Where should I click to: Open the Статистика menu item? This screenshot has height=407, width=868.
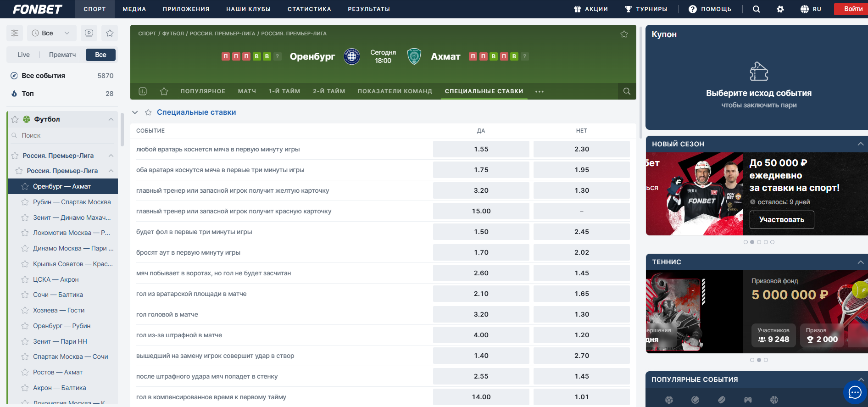pyautogui.click(x=309, y=9)
